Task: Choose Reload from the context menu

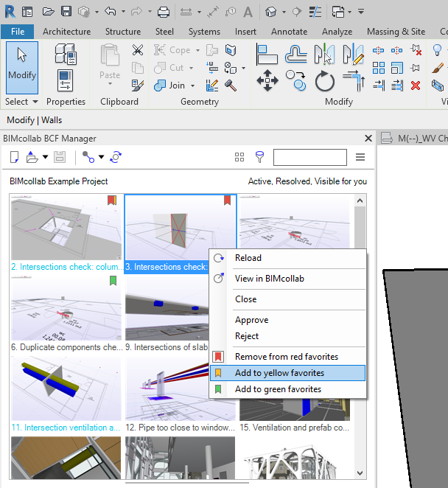Action: point(288,258)
